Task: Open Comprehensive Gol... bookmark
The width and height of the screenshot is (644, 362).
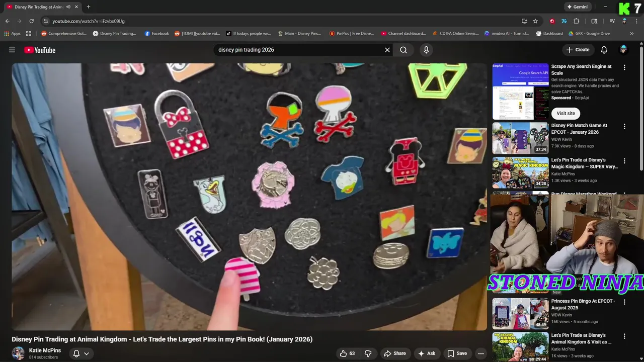Action: tap(64, 34)
